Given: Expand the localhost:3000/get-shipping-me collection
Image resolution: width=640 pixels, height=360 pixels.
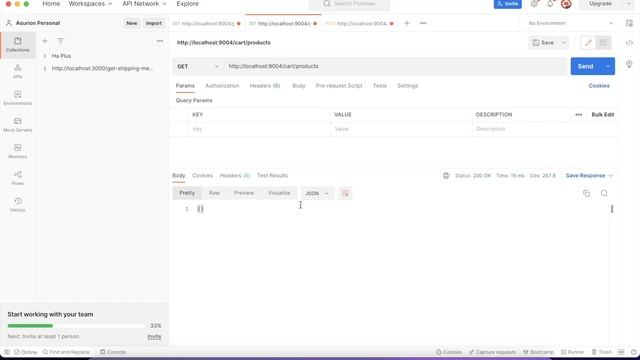Looking at the screenshot, I should 44,69.
